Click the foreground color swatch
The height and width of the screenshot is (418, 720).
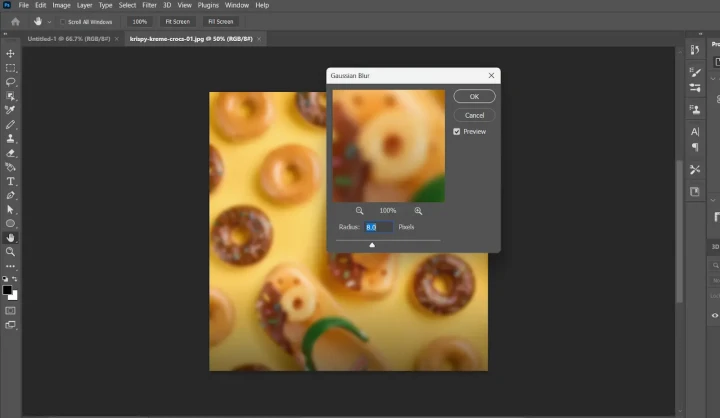click(x=7, y=290)
